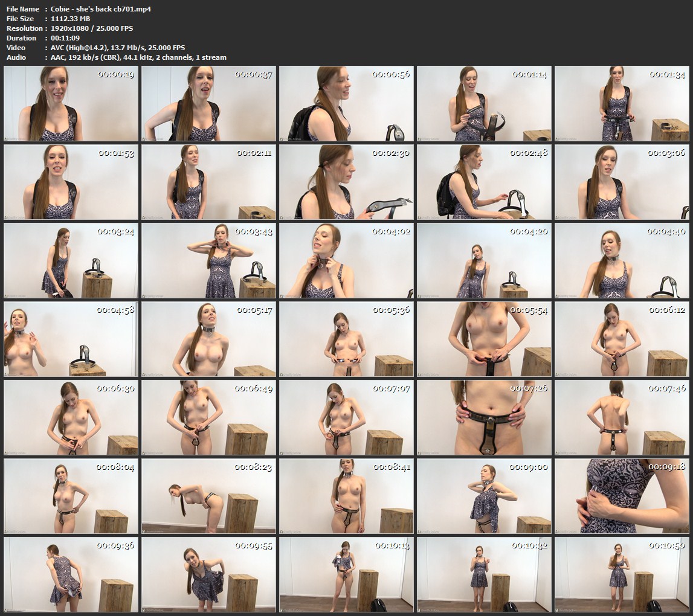This screenshot has height=616, width=693.
Task: Select the audio info line starting AAC, 192 kb/s
Action: (138, 57)
